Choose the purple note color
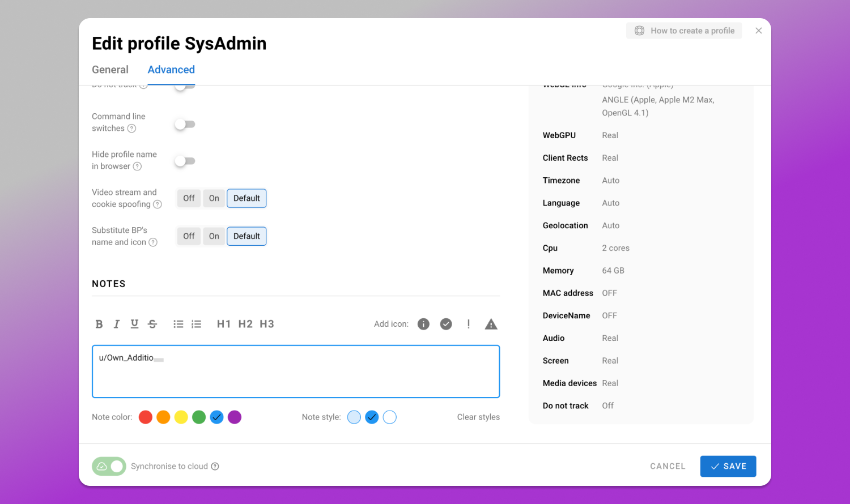The width and height of the screenshot is (850, 504). click(235, 417)
